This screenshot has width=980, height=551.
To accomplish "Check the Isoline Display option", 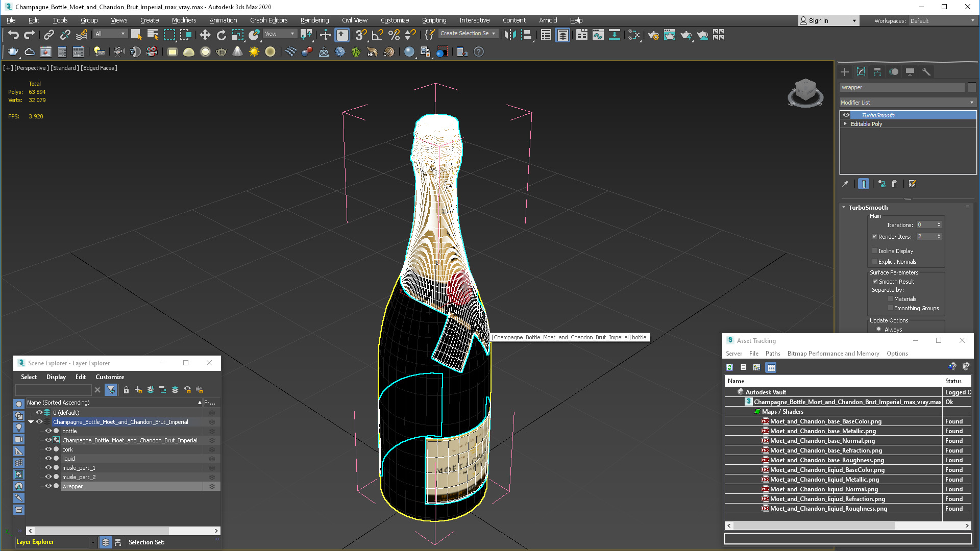I will pyautogui.click(x=875, y=251).
